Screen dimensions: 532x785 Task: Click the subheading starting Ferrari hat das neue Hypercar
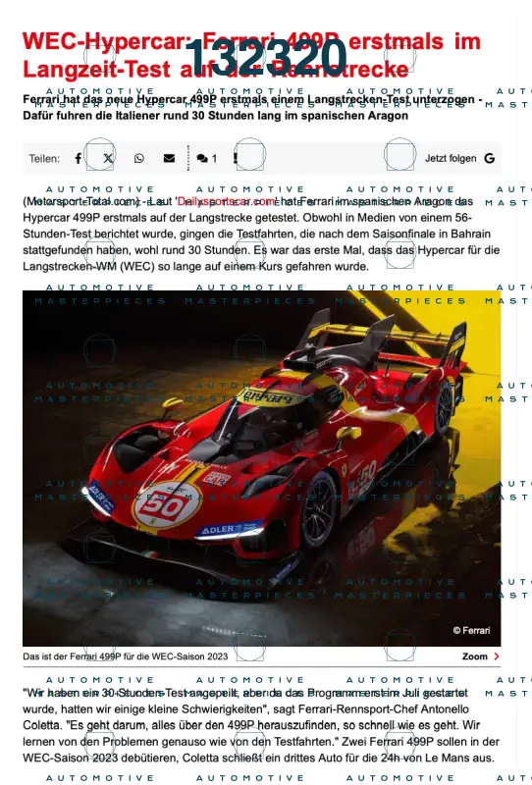coord(252,107)
